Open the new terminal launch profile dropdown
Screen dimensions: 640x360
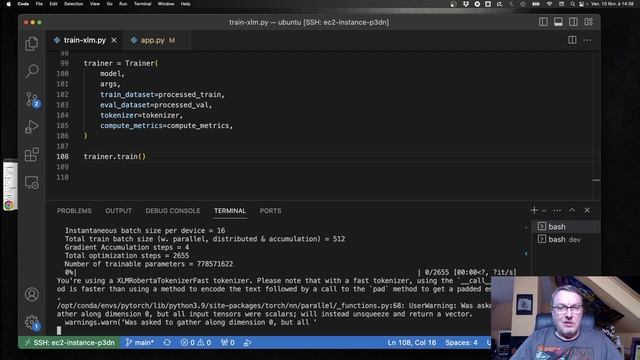(544, 211)
